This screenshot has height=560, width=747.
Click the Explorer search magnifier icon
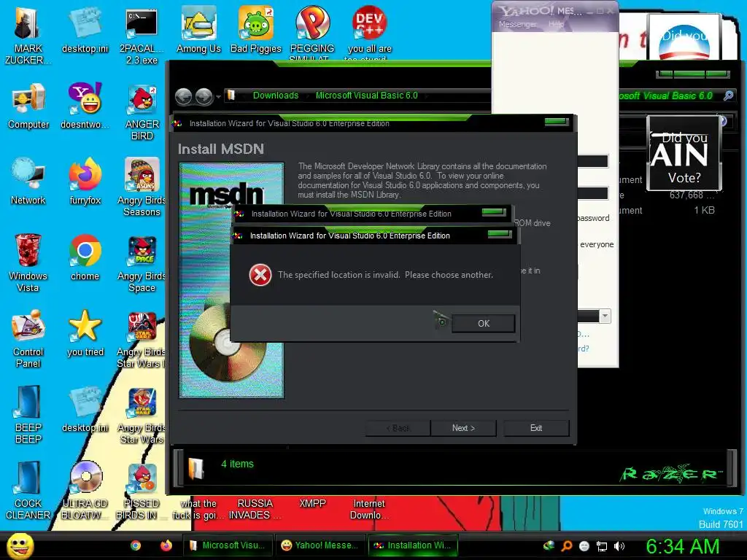[728, 96]
